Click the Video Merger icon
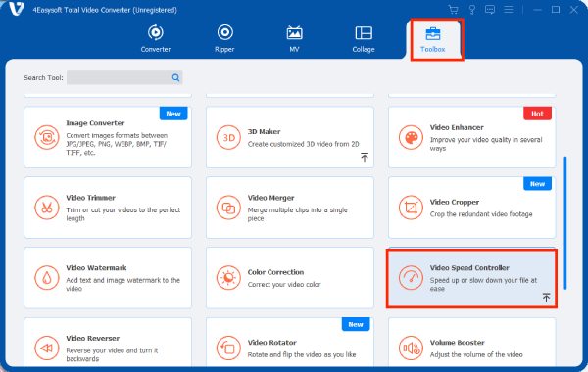This screenshot has width=588, height=372. point(228,208)
